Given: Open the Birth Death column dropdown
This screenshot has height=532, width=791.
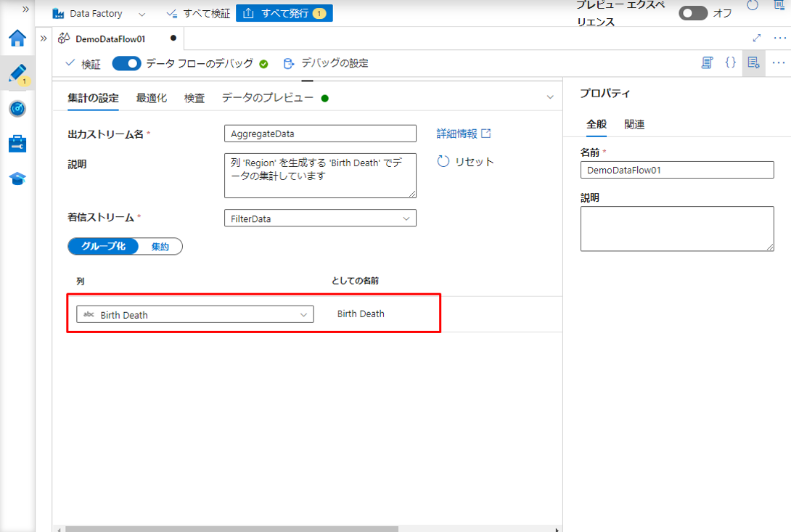Looking at the screenshot, I should point(195,314).
